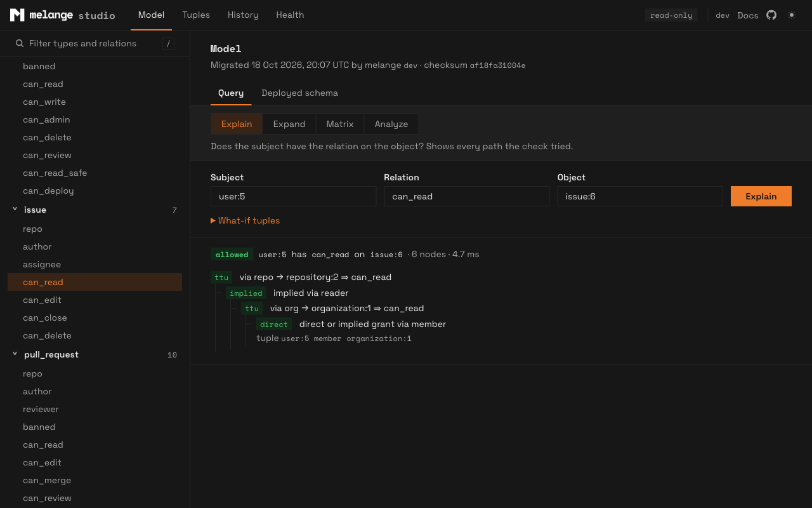Expand the What-if tuples section
This screenshot has width=812, height=508.
pyautogui.click(x=245, y=220)
